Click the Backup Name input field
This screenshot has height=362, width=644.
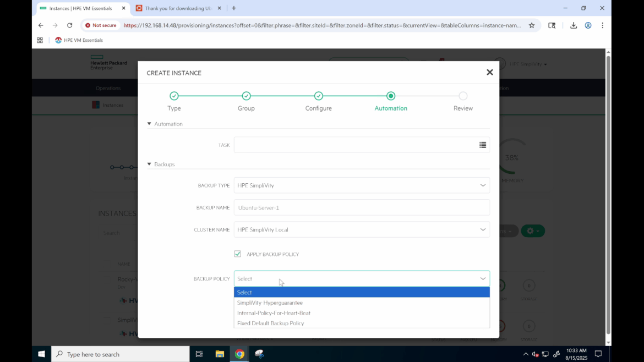pyautogui.click(x=361, y=207)
